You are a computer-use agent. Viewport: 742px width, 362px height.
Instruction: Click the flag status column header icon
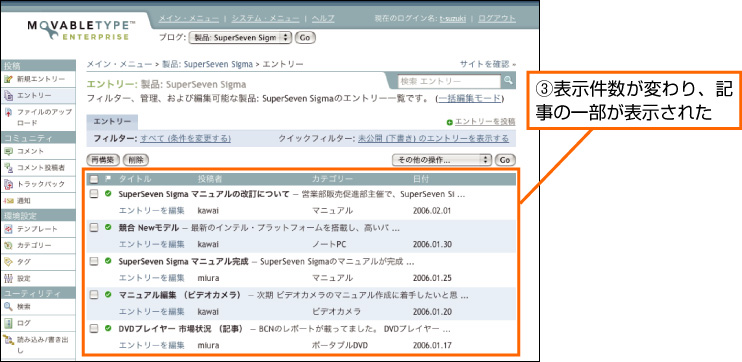pyautogui.click(x=107, y=179)
